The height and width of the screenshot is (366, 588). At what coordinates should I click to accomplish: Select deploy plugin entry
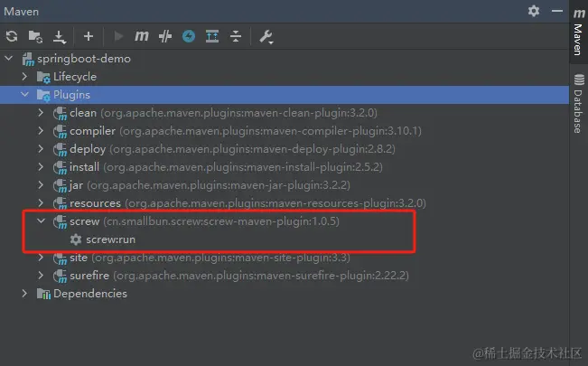[x=232, y=149]
